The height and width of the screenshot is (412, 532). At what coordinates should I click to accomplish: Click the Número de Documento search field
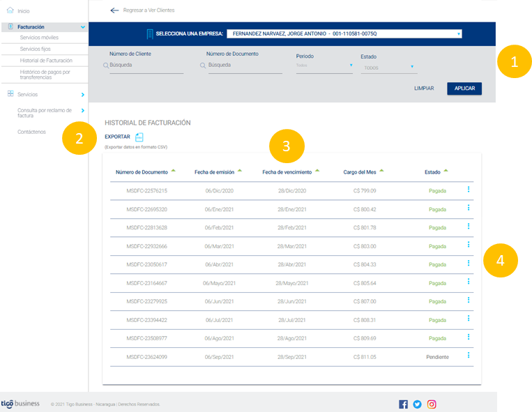245,65
